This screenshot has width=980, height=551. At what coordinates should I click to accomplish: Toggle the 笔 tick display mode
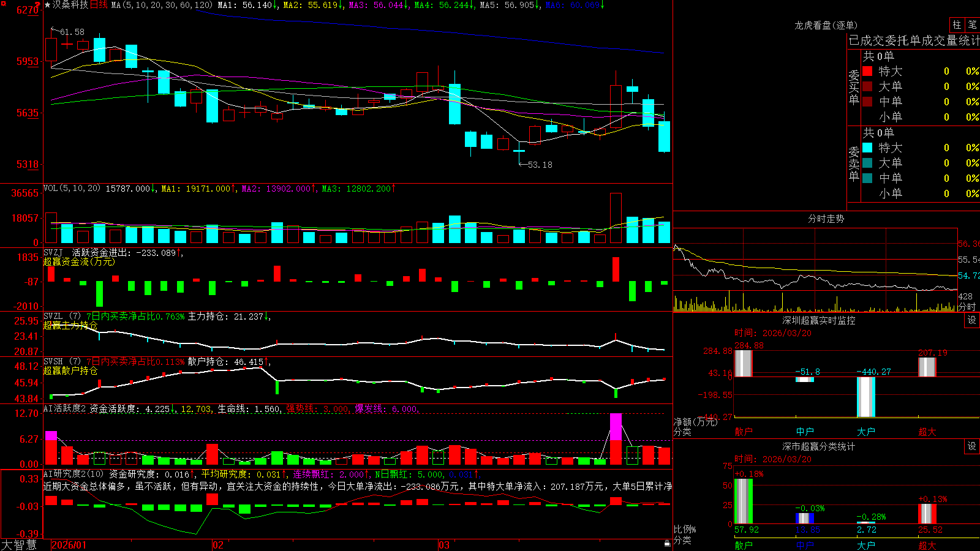pos(972,24)
